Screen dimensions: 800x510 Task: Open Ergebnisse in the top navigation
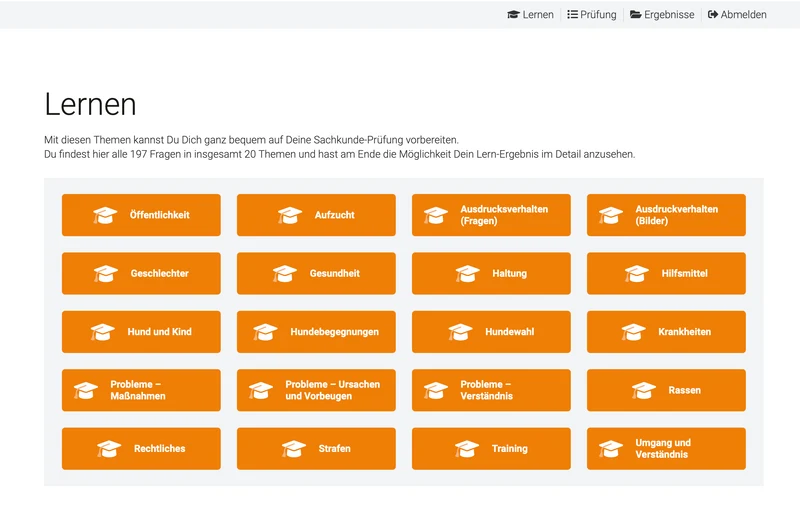pos(662,15)
